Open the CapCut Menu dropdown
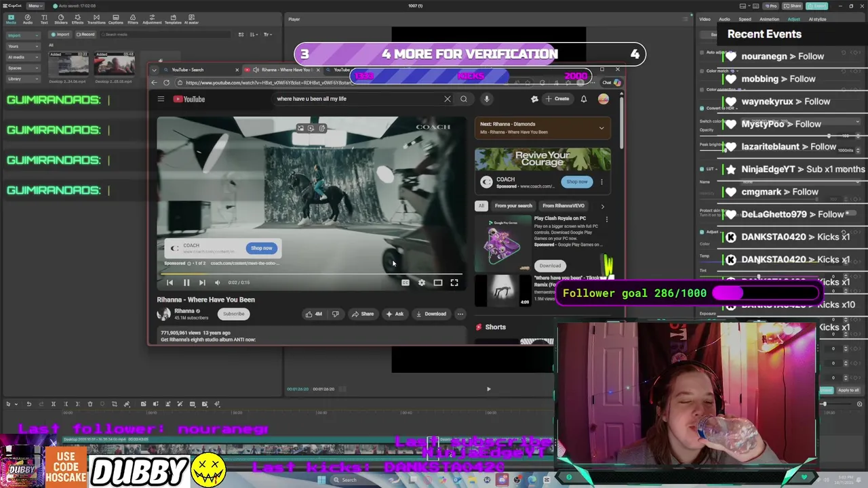The width and height of the screenshot is (868, 488). click(35, 6)
